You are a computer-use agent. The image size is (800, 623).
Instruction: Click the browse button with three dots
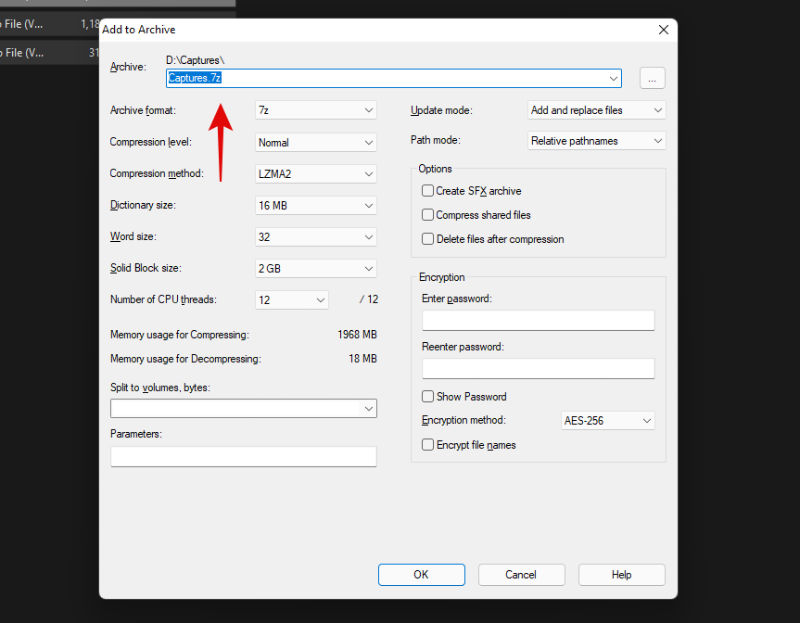(652, 78)
